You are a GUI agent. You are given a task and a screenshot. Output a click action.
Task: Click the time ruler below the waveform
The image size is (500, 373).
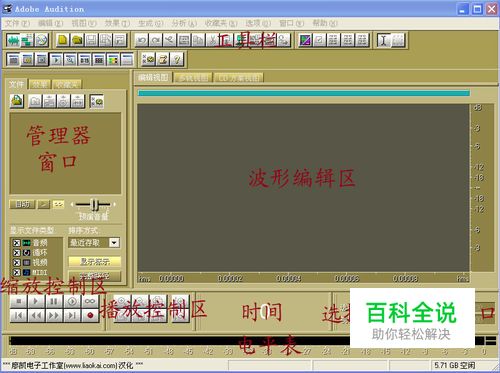(x=304, y=278)
